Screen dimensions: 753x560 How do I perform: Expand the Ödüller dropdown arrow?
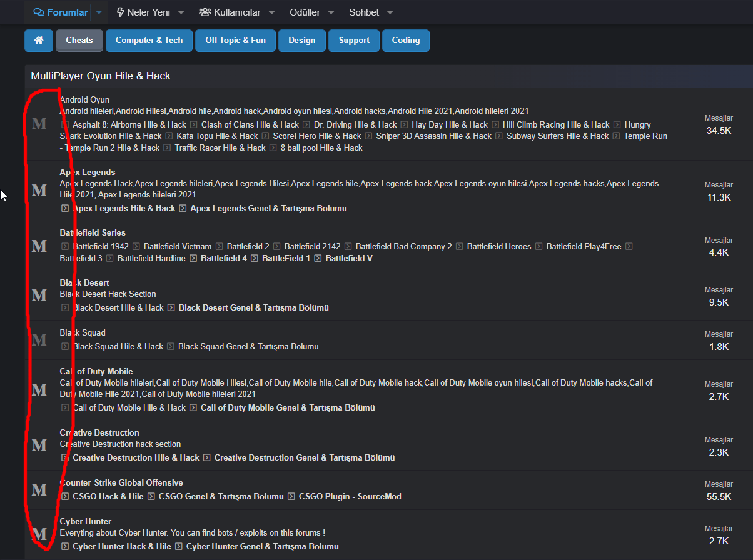[331, 12]
